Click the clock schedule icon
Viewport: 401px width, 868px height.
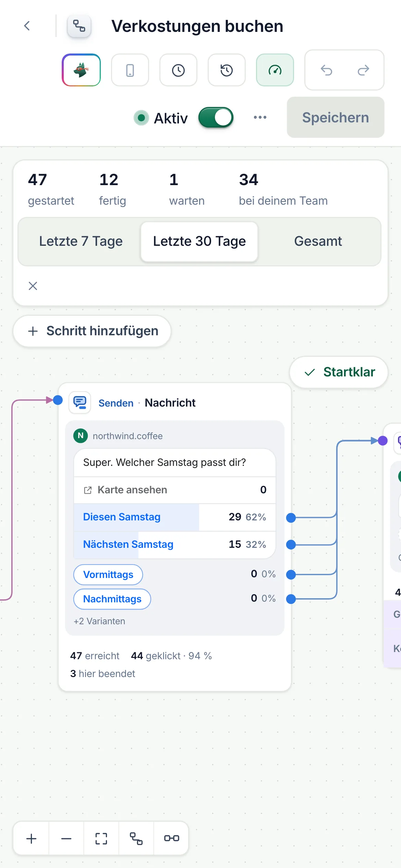click(178, 70)
